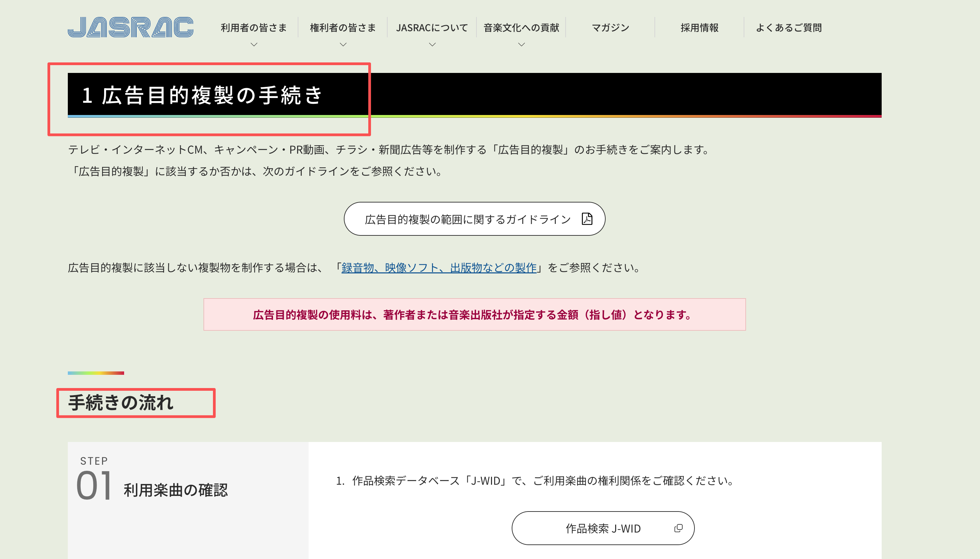Go to マガジン page
The width and height of the screenshot is (980, 559).
610,27
